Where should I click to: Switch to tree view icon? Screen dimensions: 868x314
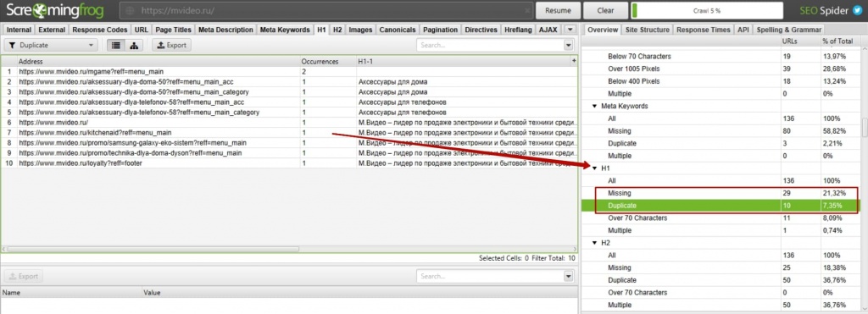[133, 46]
